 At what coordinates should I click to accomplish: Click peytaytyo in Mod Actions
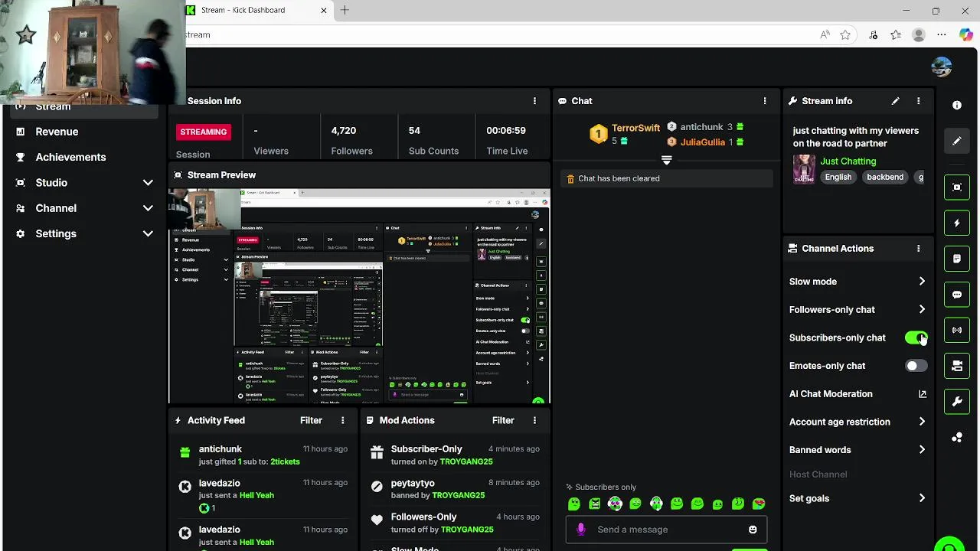(413, 484)
